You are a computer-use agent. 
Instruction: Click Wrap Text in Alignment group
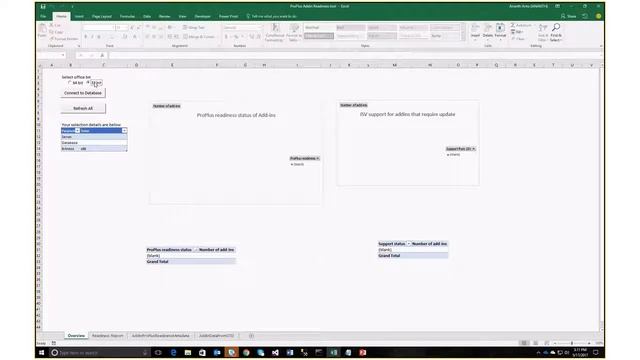[x=194, y=27]
